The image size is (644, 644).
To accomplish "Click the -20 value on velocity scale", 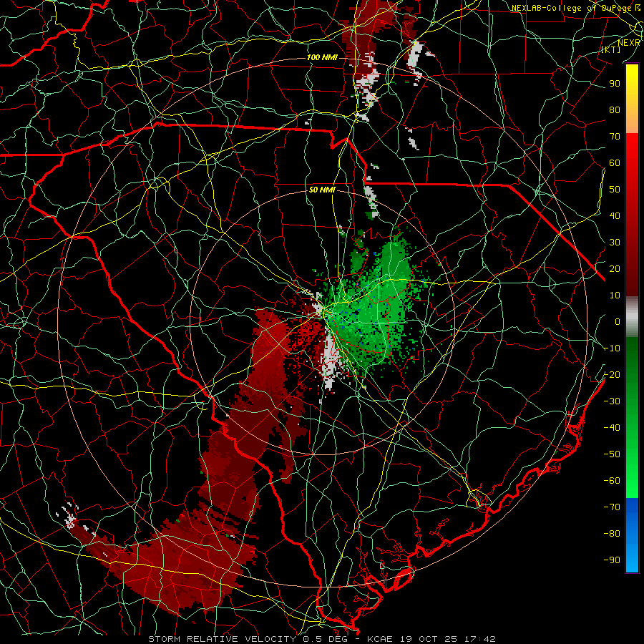I will point(612,374).
